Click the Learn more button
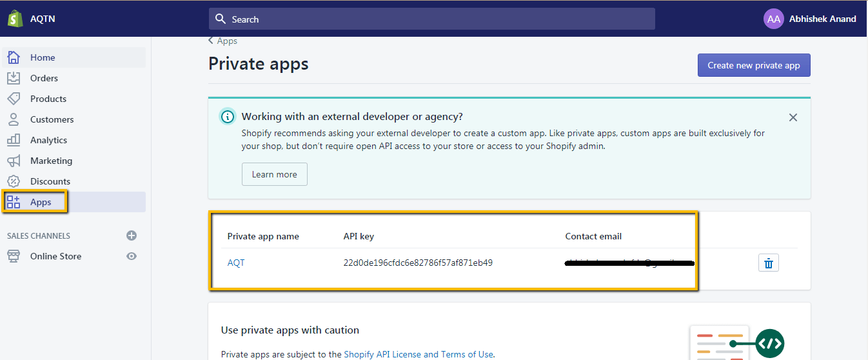868x360 pixels. tap(275, 174)
